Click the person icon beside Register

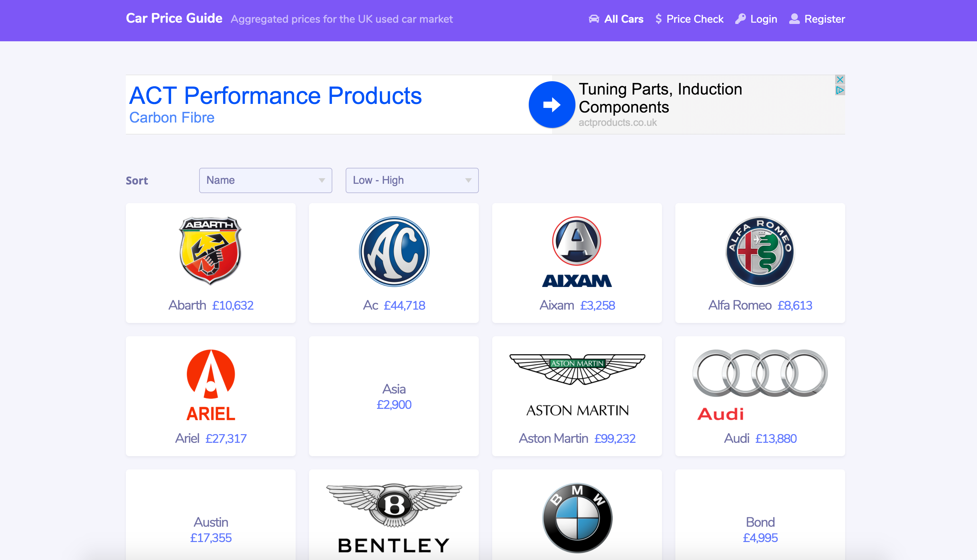click(794, 18)
